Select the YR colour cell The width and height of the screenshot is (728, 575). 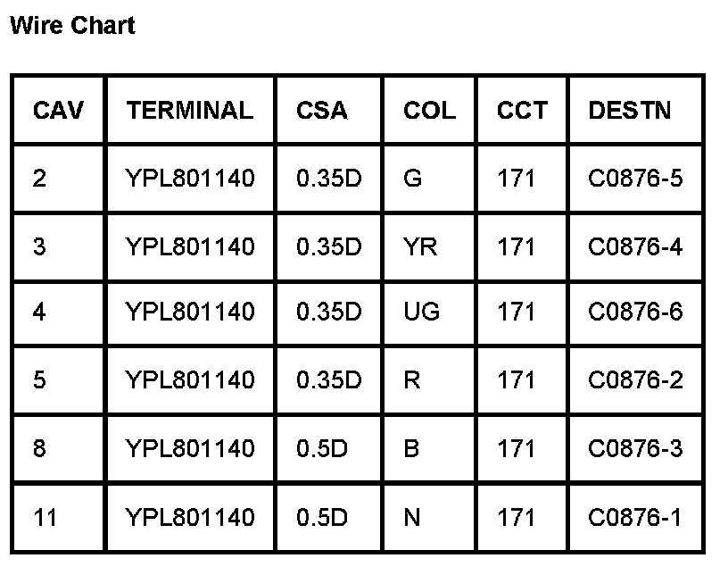(x=420, y=246)
